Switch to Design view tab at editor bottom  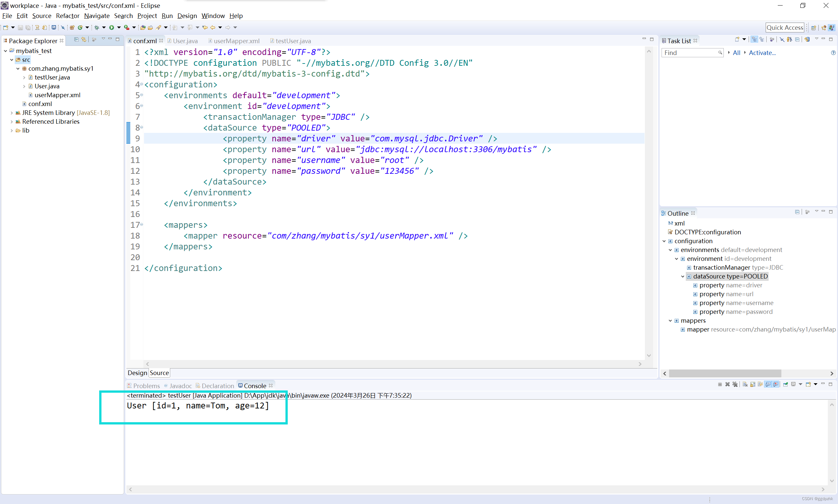(x=137, y=373)
